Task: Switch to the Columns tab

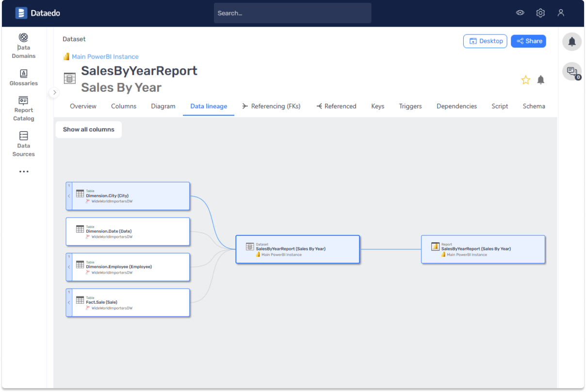Action: coord(124,106)
